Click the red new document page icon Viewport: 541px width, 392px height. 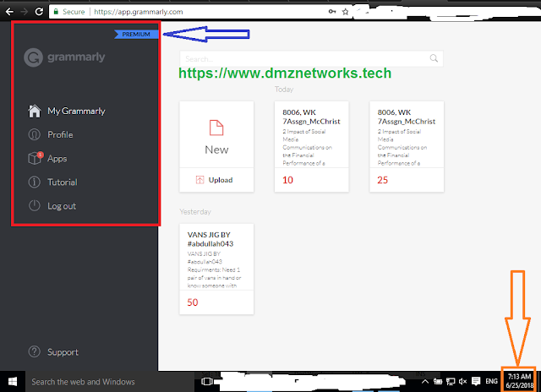coord(216,128)
